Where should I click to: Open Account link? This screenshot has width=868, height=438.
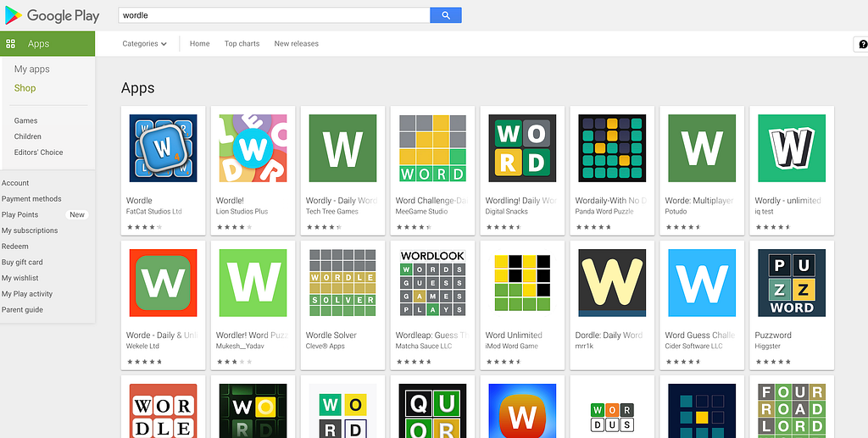[x=15, y=183]
